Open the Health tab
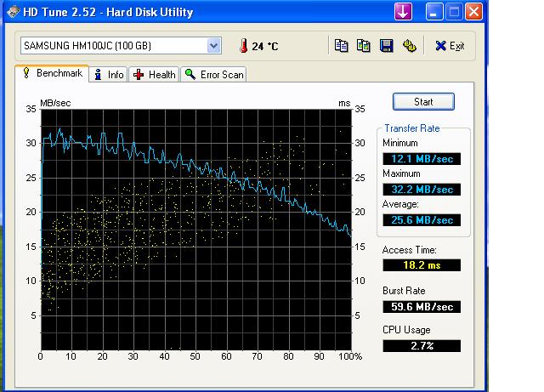The image size is (544, 392). point(154,74)
